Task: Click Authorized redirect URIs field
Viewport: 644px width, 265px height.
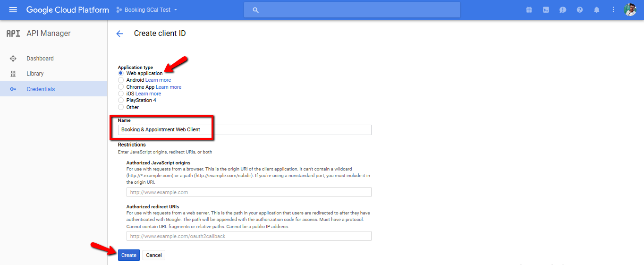Action: coord(249,236)
